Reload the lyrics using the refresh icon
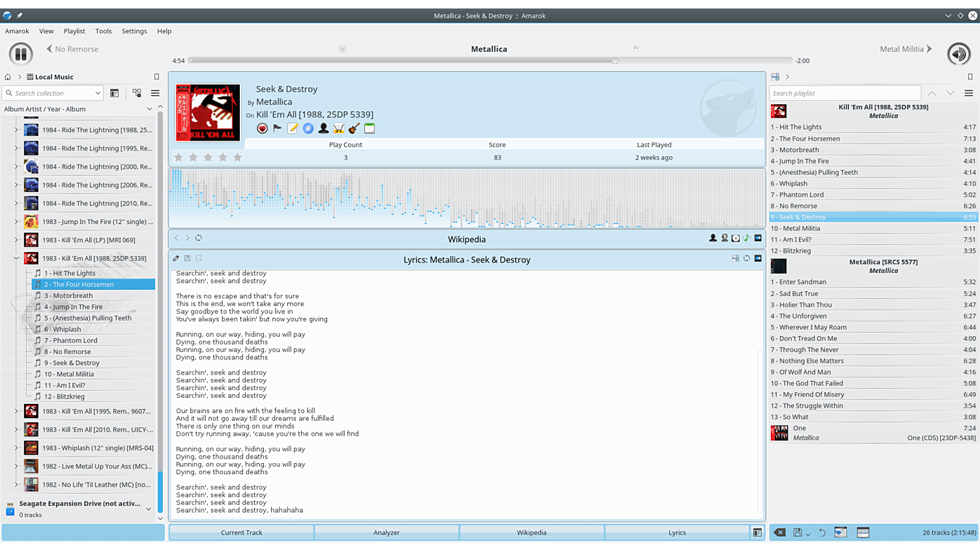This screenshot has height=551, width=980. 747,259
